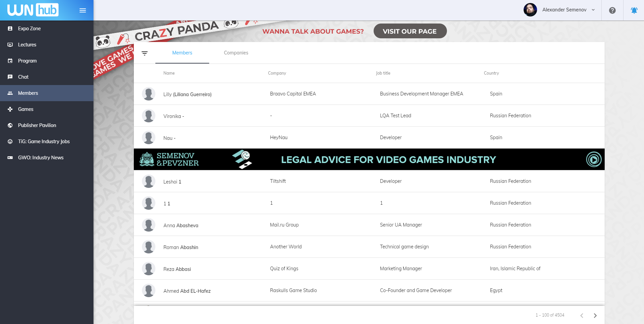This screenshot has height=324, width=644.
Task: Open TiG: Game Industry Jobs
Action: [x=47, y=141]
